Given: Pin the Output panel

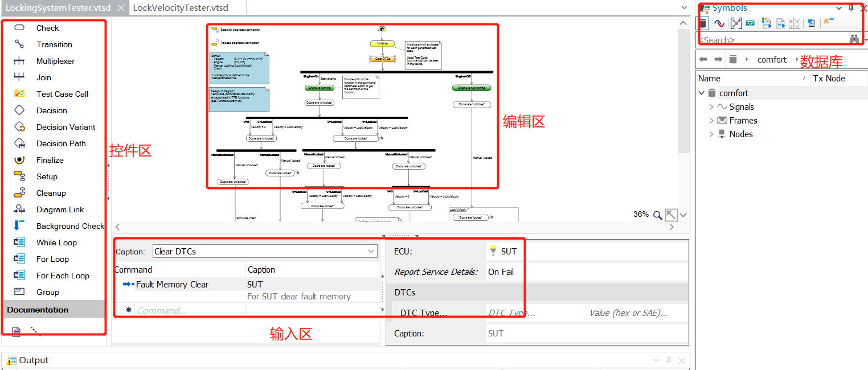Looking at the screenshot, I should tap(669, 360).
